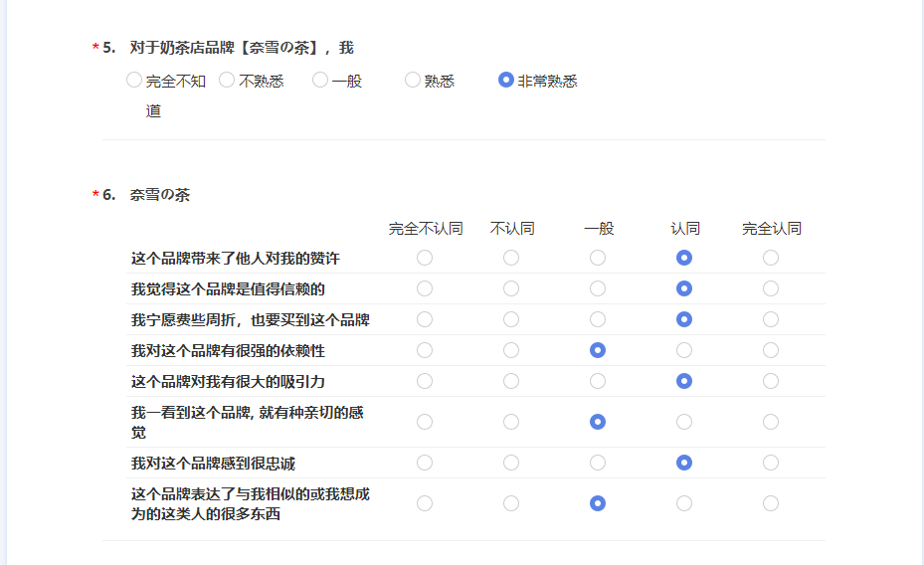
Task: Pick 不认同 for 我宁愿费些周折 row
Action: tap(511, 319)
